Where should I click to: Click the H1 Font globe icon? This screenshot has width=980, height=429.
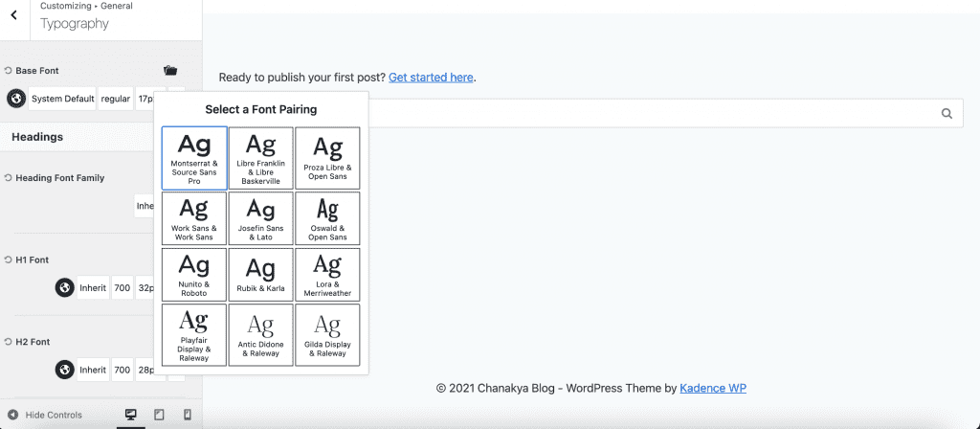click(x=64, y=287)
